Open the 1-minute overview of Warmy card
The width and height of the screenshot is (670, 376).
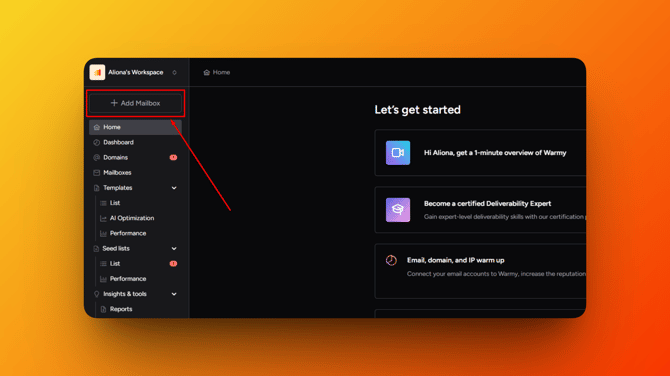coord(480,153)
